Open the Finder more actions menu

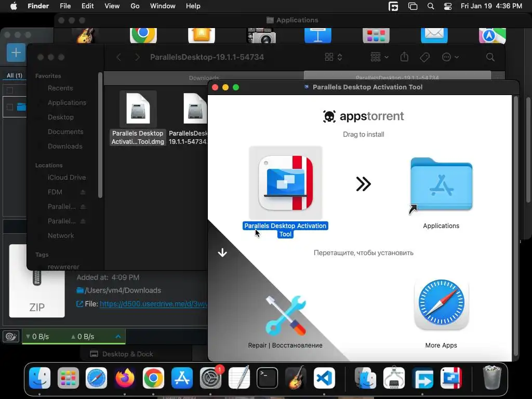450,57
